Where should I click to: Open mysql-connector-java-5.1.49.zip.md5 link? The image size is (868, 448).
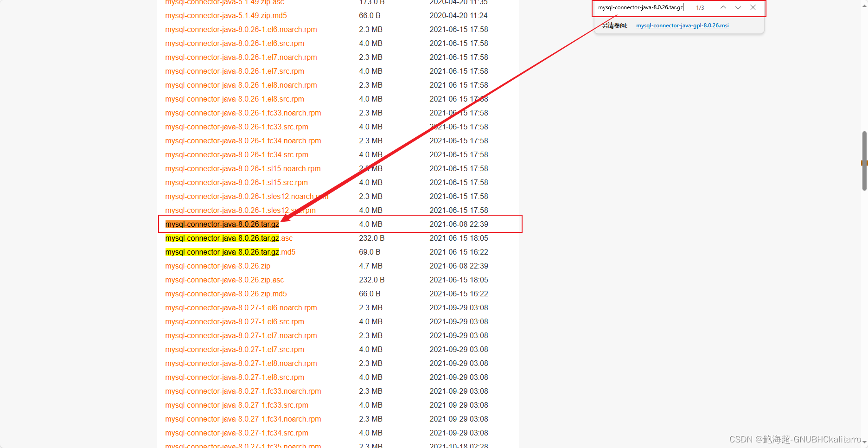226,16
